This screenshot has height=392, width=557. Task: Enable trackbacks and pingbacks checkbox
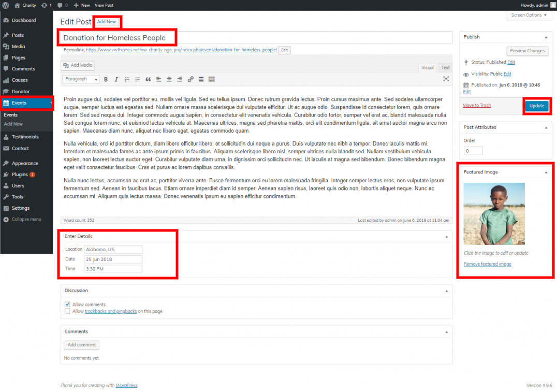(67, 311)
